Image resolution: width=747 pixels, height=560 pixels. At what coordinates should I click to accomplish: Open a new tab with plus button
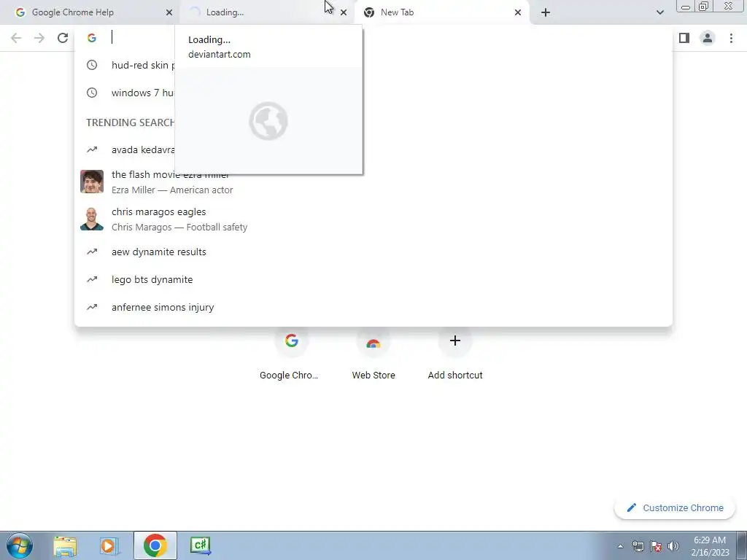(546, 12)
